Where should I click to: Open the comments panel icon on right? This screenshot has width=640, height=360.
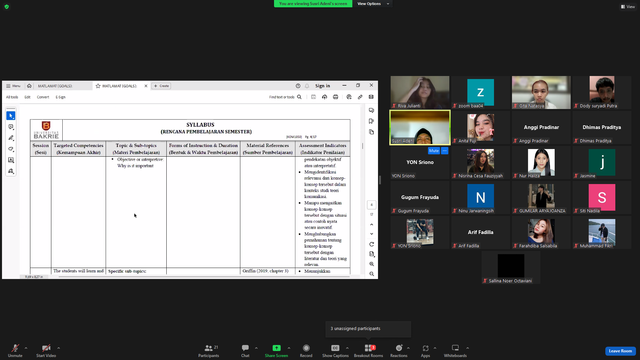[371, 110]
